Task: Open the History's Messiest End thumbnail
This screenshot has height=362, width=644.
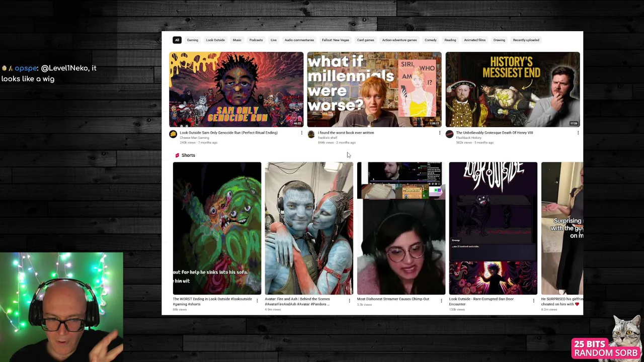Action: coord(513,89)
